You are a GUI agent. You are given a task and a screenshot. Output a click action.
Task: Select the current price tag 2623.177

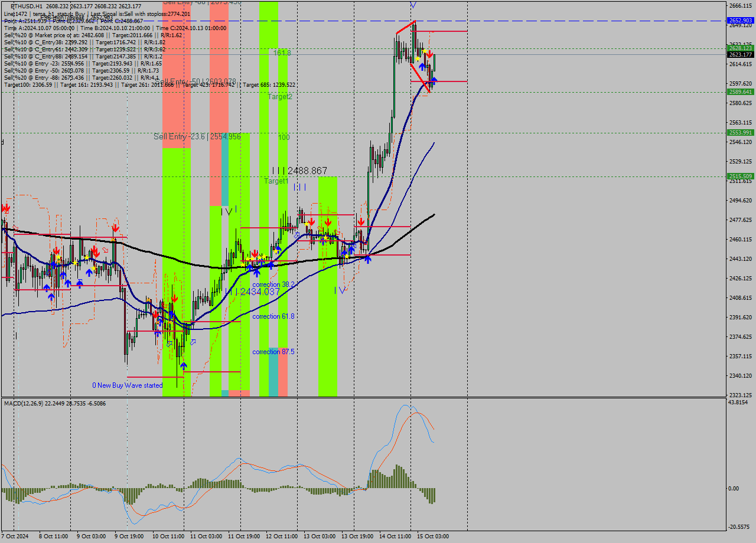(740, 55)
